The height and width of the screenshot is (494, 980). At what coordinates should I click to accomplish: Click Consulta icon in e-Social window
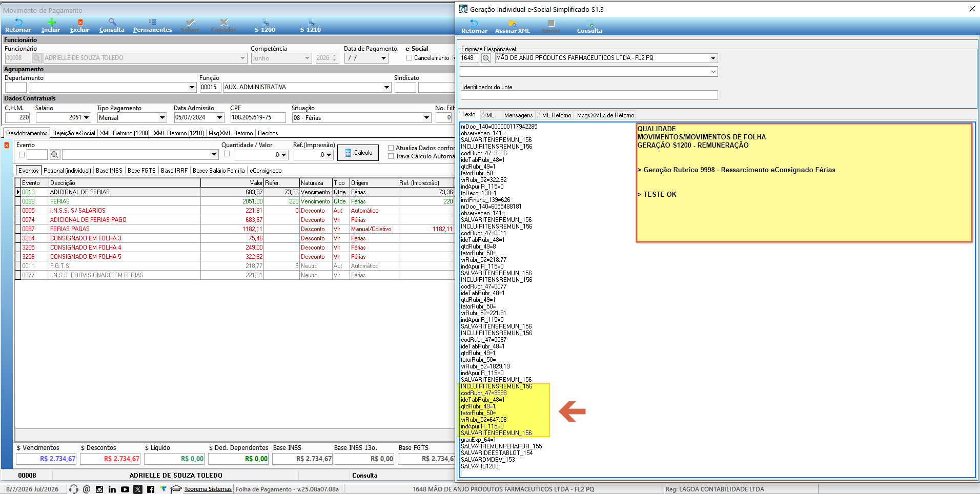click(590, 23)
